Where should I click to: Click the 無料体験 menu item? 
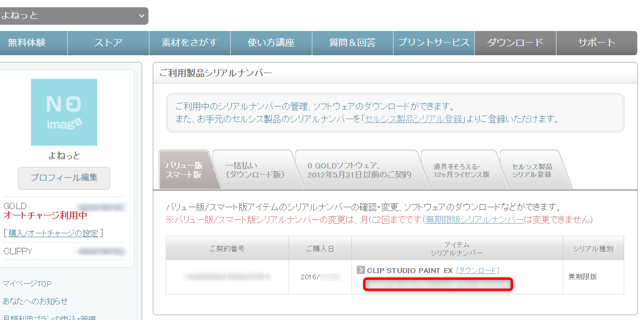tap(27, 43)
